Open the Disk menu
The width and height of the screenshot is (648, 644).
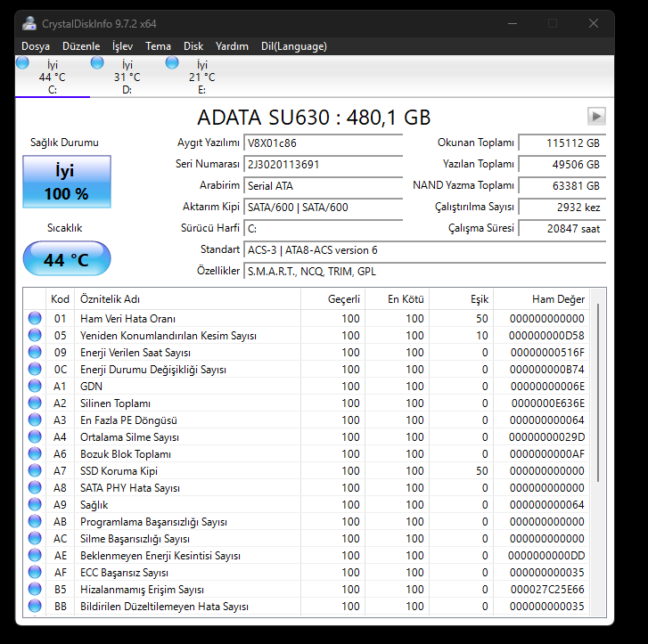tap(193, 46)
